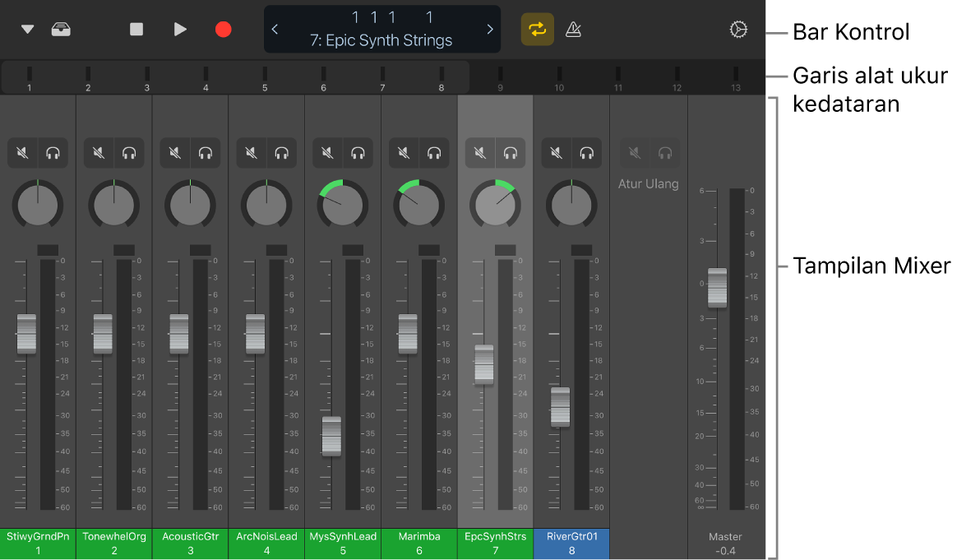The width and height of the screenshot is (980, 560).
Task: Go to next patch with right chevron
Action: pyautogui.click(x=490, y=30)
